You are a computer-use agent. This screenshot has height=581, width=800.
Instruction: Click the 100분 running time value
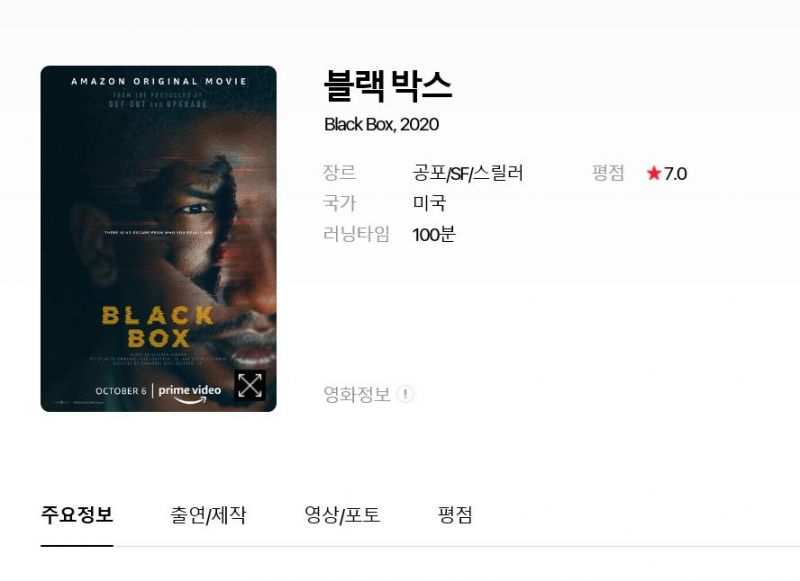(x=434, y=235)
